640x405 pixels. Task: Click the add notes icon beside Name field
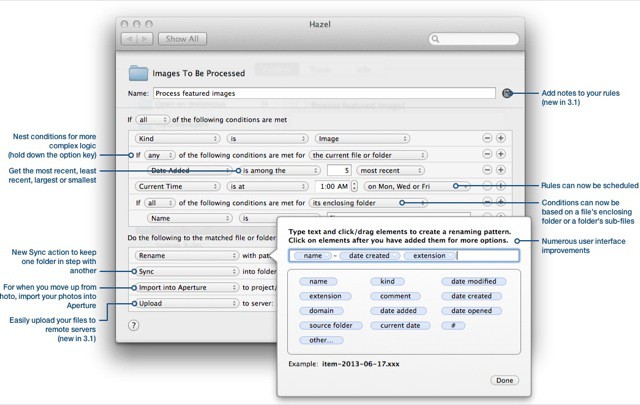(x=507, y=93)
